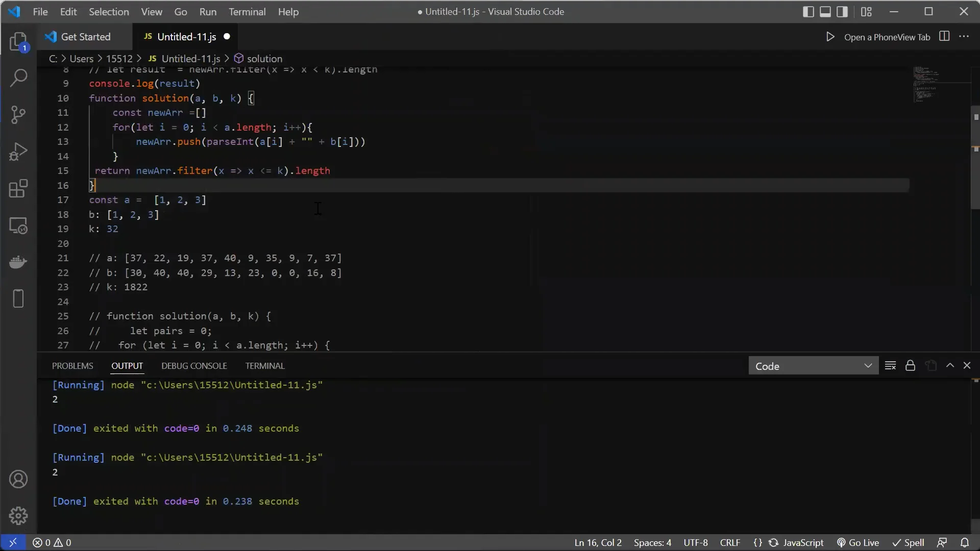
Task: Select JavaScript language mode
Action: click(x=803, y=542)
